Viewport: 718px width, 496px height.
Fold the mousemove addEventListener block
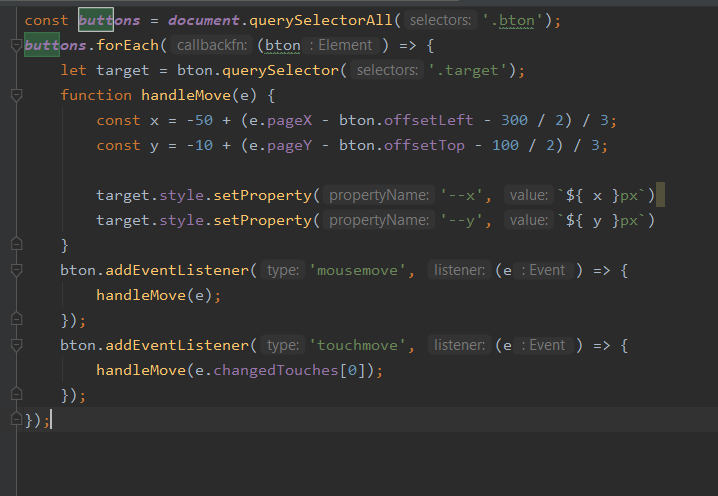pos(16,270)
